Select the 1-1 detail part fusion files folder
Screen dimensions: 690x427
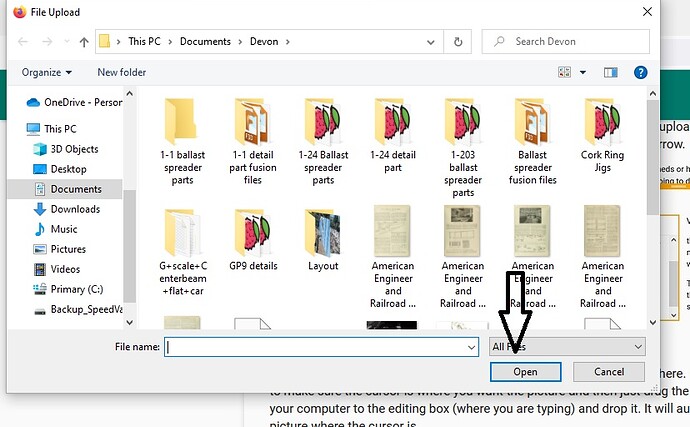[253, 142]
